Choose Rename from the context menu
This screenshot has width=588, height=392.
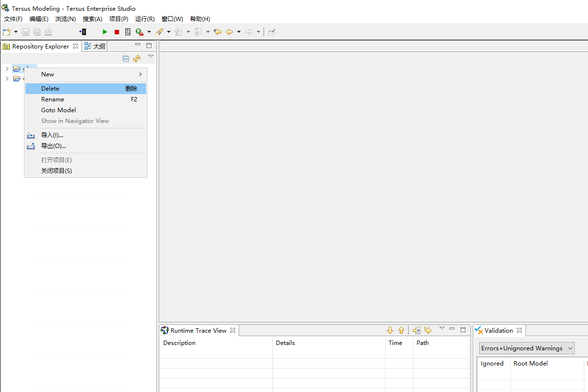tap(86, 99)
